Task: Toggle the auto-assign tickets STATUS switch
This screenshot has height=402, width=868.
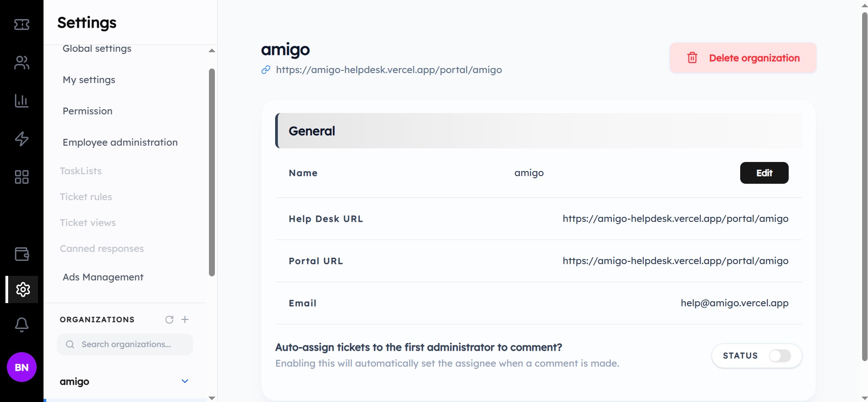Action: coord(781,356)
